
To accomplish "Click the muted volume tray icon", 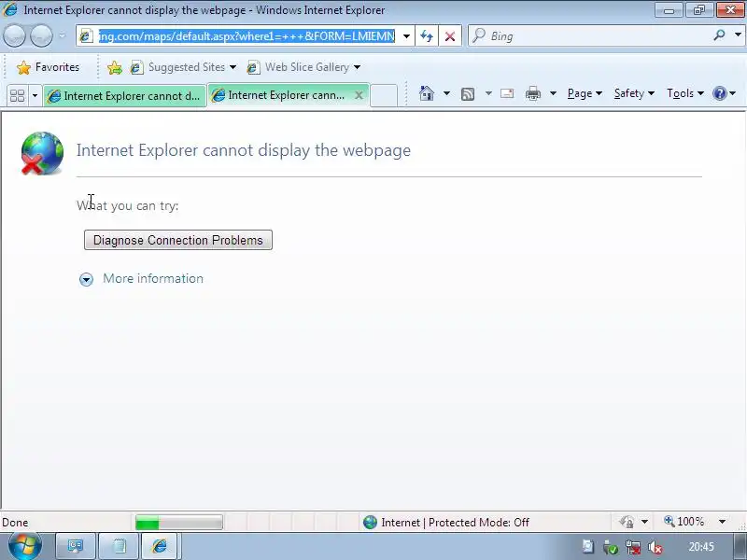I will (x=655, y=547).
